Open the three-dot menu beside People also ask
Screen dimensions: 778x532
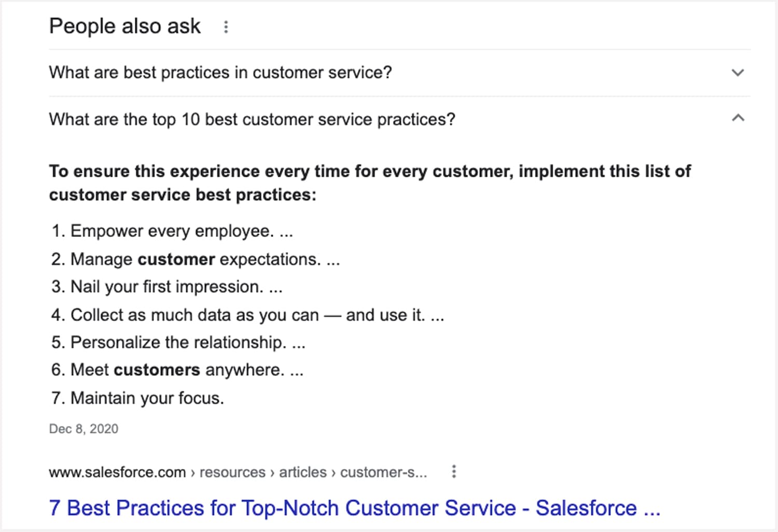[x=226, y=27]
